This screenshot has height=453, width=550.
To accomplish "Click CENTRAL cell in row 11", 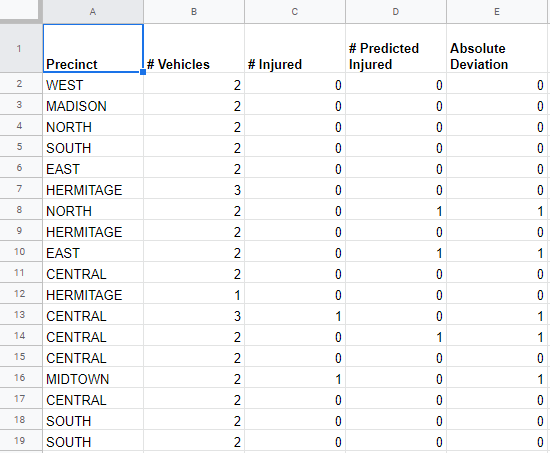I will click(x=93, y=273).
